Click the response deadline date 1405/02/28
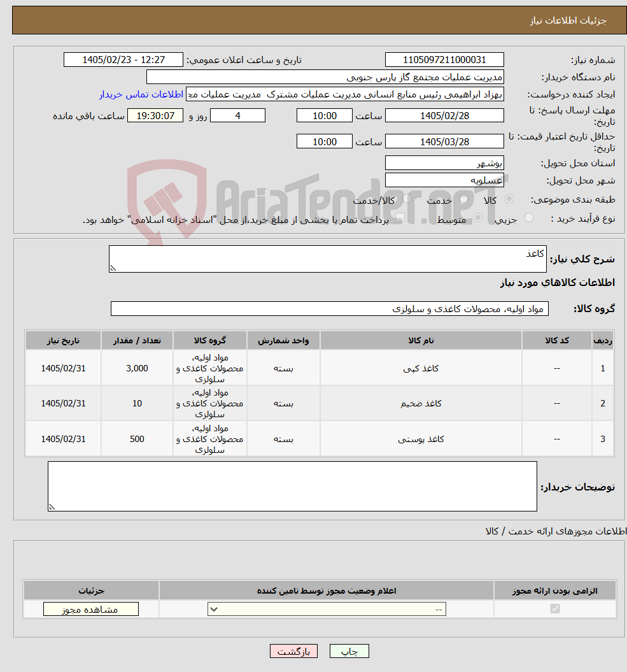 pyautogui.click(x=444, y=116)
